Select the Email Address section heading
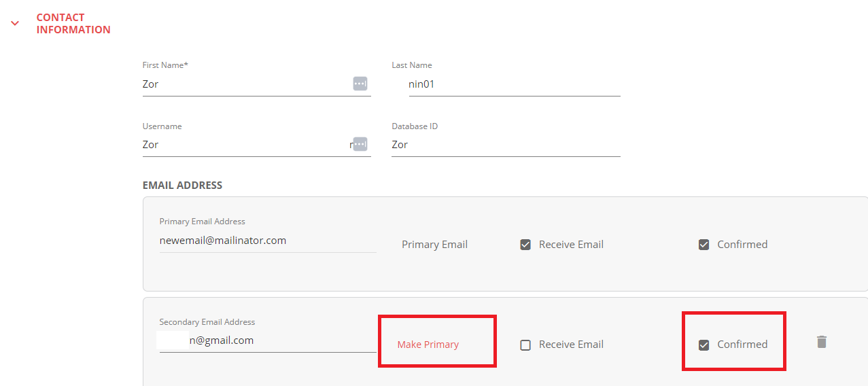Viewport: 868px width, 386px height. click(182, 185)
